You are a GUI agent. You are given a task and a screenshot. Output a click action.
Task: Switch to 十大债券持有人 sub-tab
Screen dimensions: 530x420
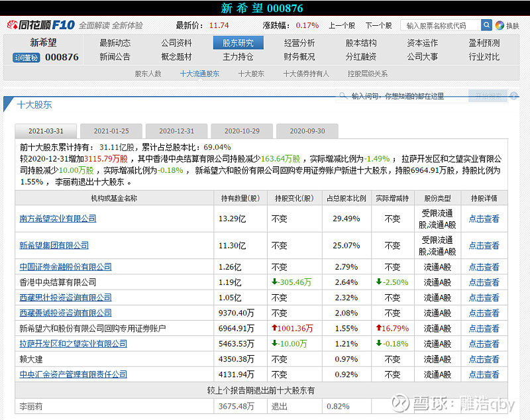[306, 74]
